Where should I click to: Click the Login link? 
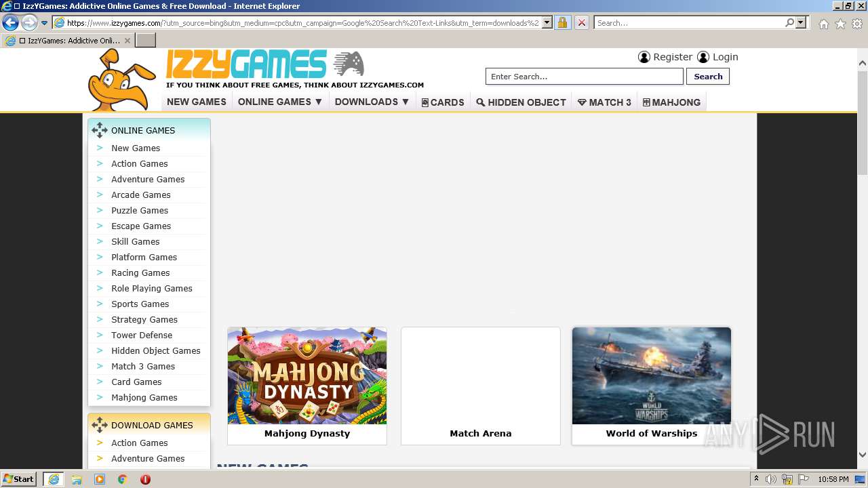(x=725, y=57)
